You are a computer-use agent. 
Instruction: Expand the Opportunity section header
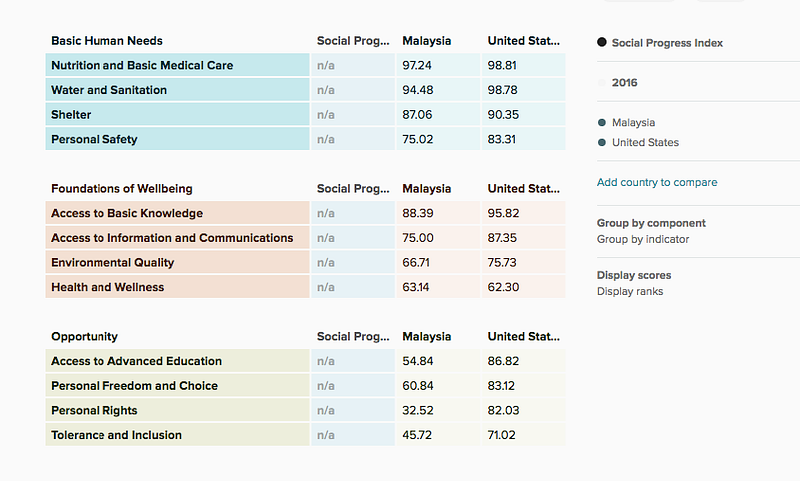tap(84, 337)
